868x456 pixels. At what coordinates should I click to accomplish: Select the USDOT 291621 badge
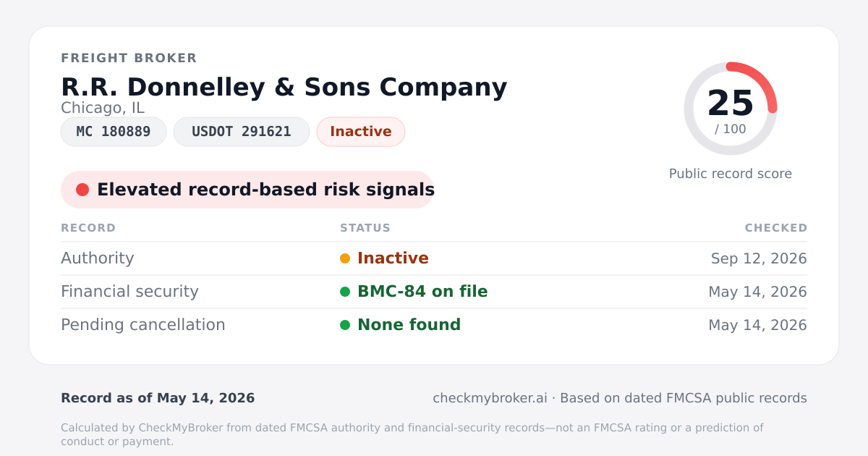[x=242, y=132]
